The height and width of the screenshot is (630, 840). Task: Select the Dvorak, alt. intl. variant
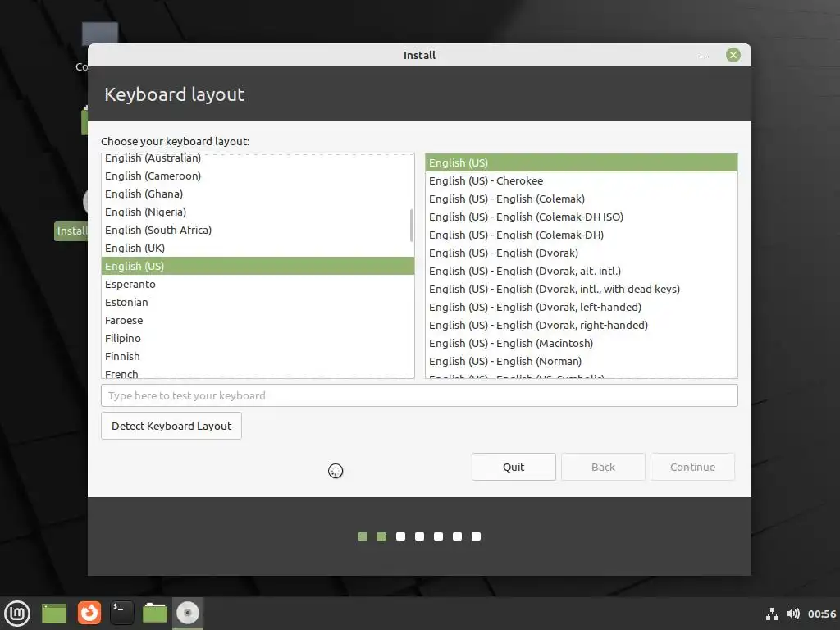582,271
